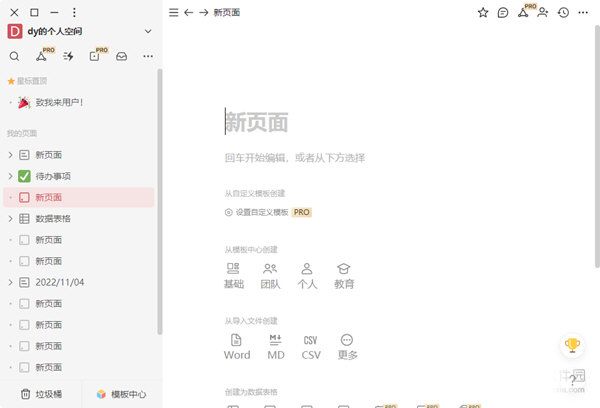This screenshot has width=600, height=408.
Task: Open the 数据表格 page
Action: pyautogui.click(x=79, y=219)
